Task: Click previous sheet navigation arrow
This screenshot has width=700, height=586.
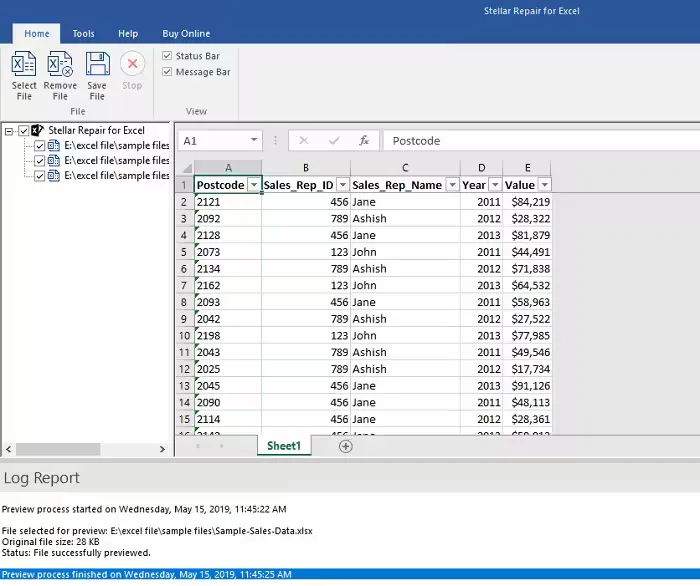Action: pos(198,446)
